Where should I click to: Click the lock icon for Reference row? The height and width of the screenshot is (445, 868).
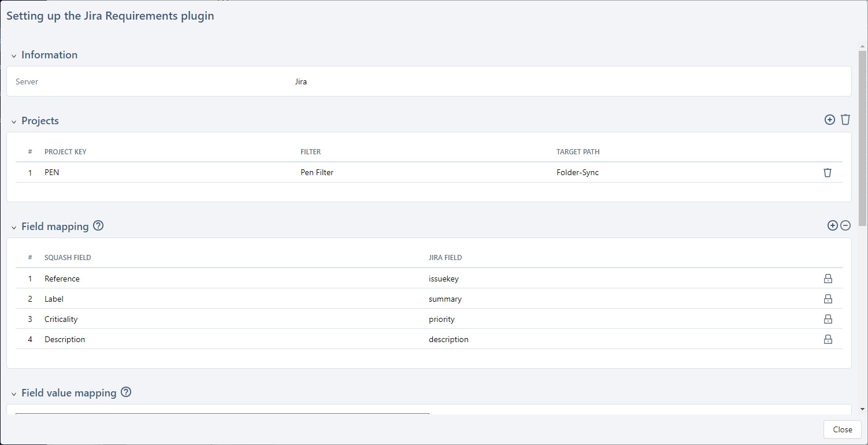(x=828, y=279)
